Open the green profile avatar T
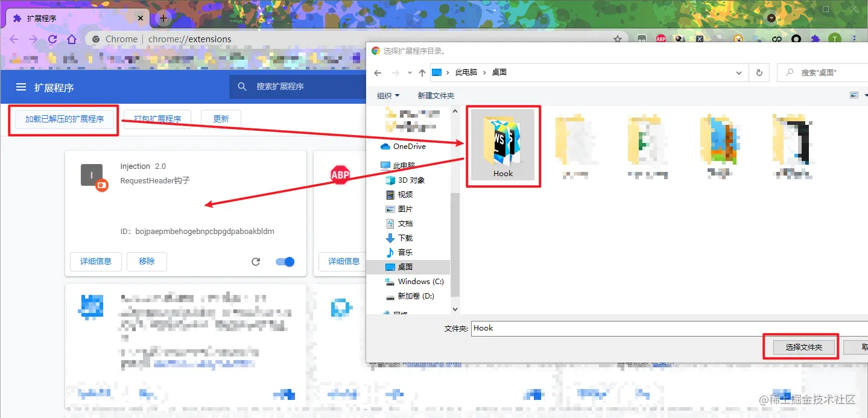Viewport: 868px width, 418px height. tap(834, 39)
